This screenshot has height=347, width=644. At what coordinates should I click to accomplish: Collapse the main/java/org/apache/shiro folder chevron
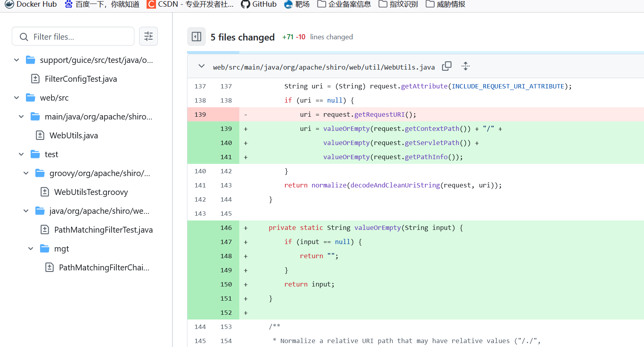21,116
